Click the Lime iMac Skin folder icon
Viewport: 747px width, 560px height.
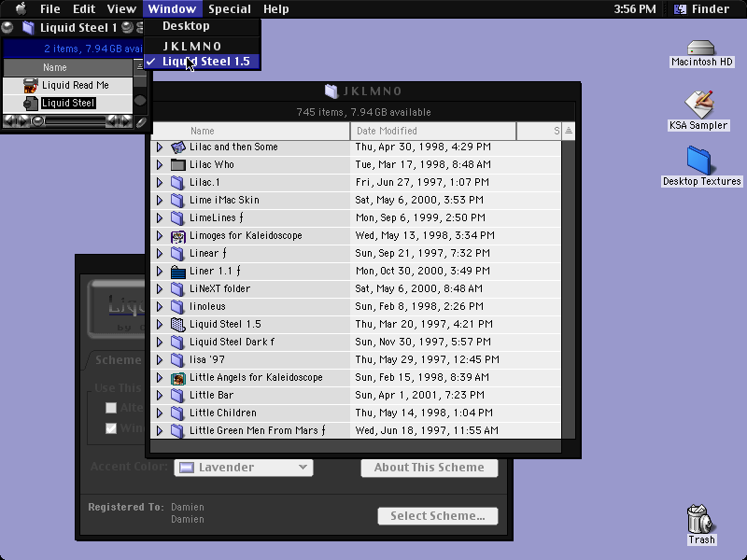(177, 200)
